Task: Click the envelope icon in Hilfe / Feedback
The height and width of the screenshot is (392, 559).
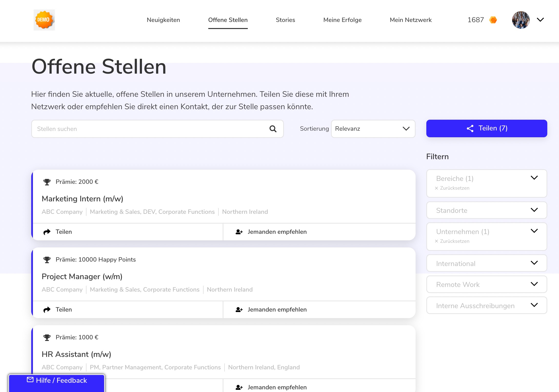Action: (30, 380)
